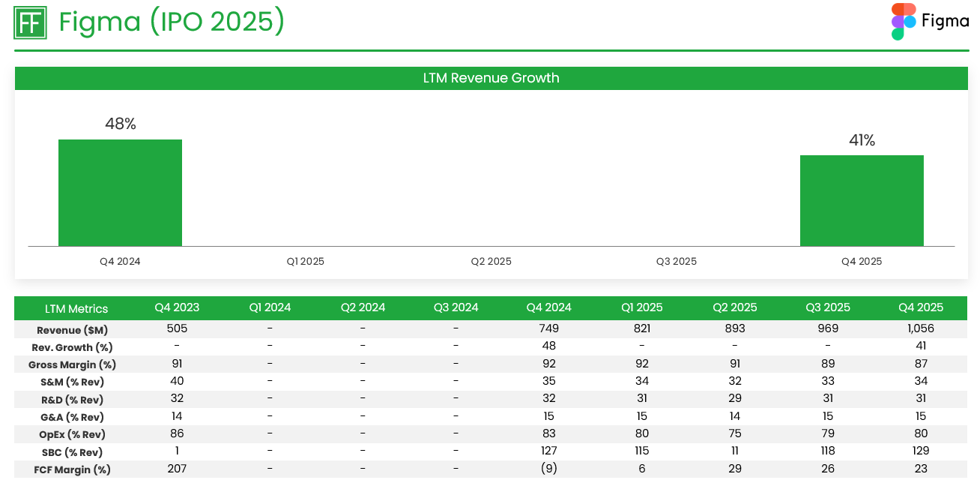Click the revenue value 1,056
Image resolution: width=980 pixels, height=486 pixels.
click(x=921, y=328)
